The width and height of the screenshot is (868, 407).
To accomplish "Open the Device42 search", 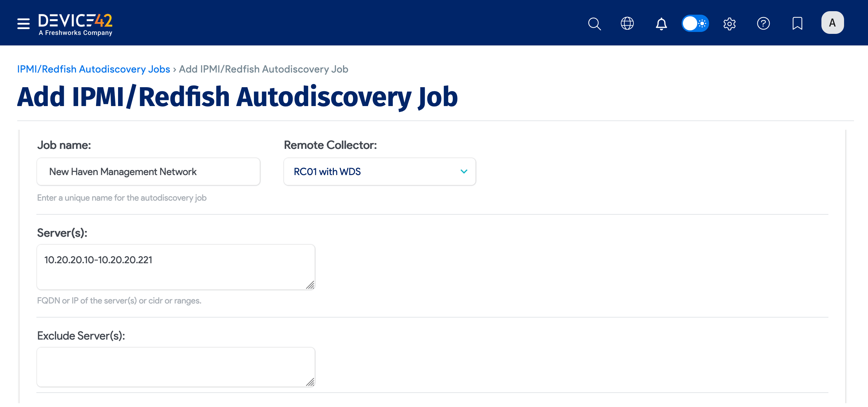I will (595, 23).
